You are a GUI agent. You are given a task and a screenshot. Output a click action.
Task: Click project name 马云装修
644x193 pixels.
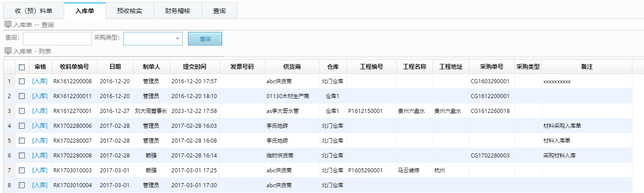click(409, 171)
